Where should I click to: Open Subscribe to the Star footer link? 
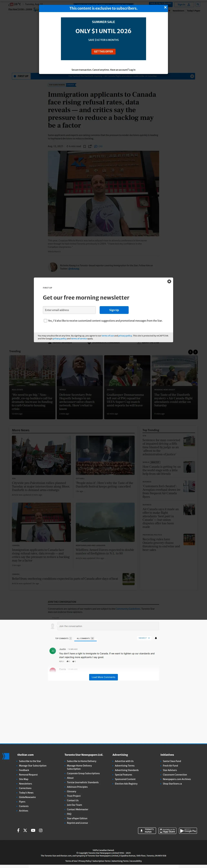point(30,761)
